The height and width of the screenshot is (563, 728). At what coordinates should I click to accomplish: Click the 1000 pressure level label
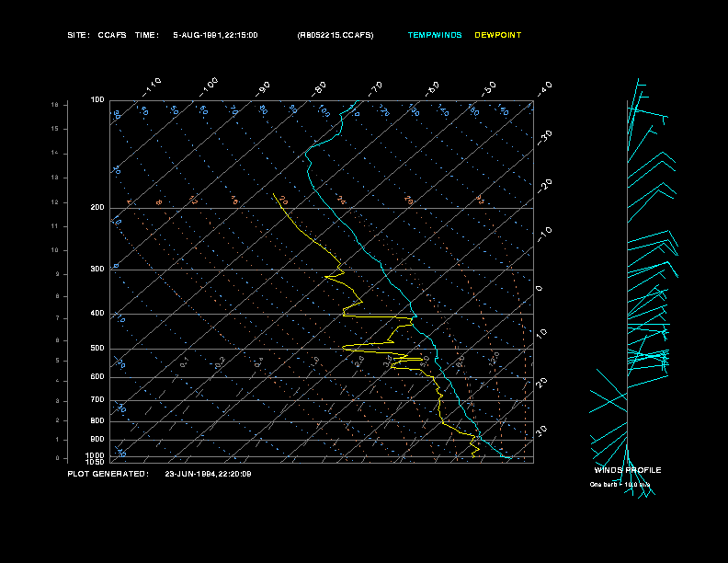96,455
